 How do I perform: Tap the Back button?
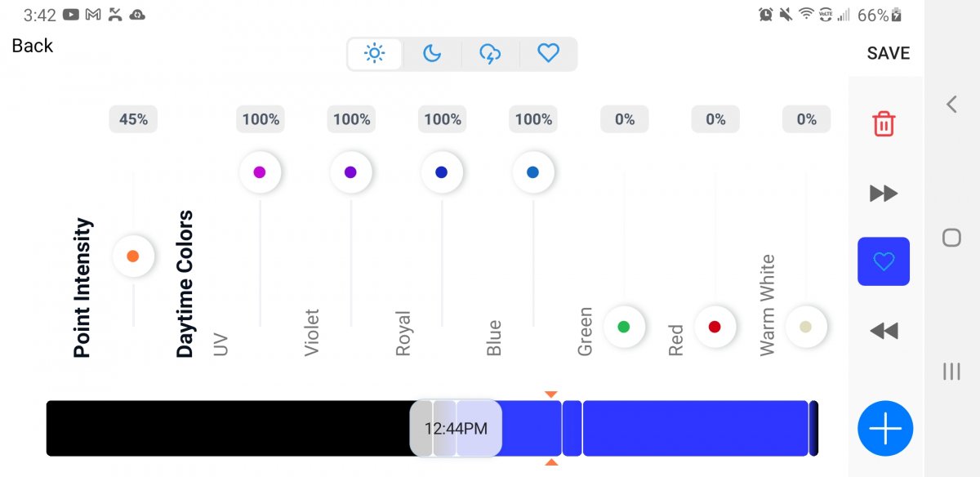(x=33, y=46)
